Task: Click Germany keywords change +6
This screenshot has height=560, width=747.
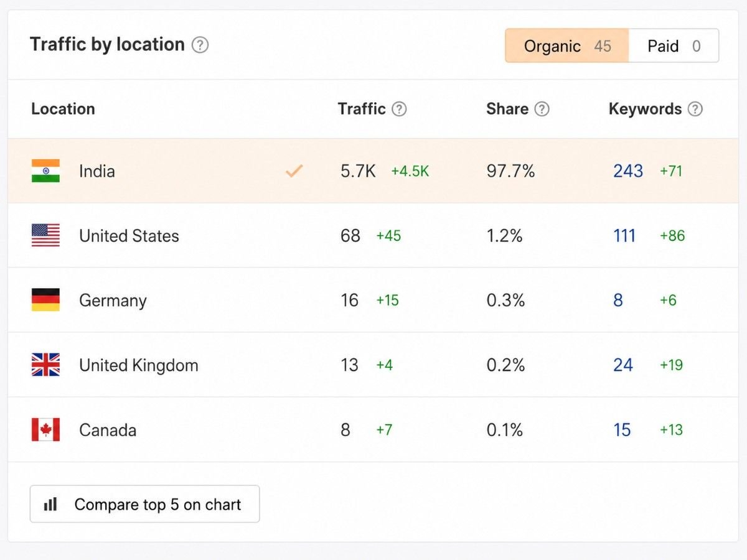Action: pos(668,301)
